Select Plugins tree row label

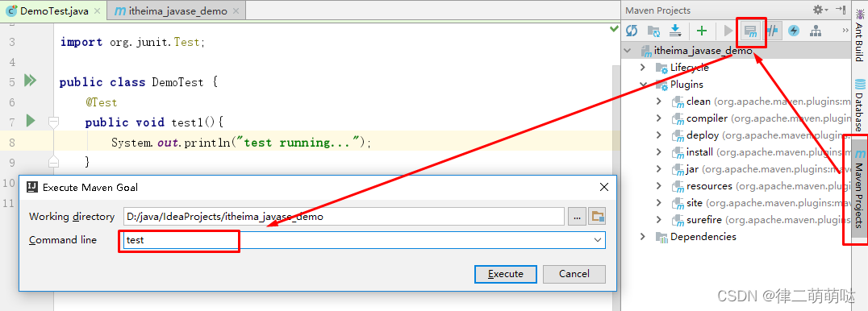click(x=686, y=85)
